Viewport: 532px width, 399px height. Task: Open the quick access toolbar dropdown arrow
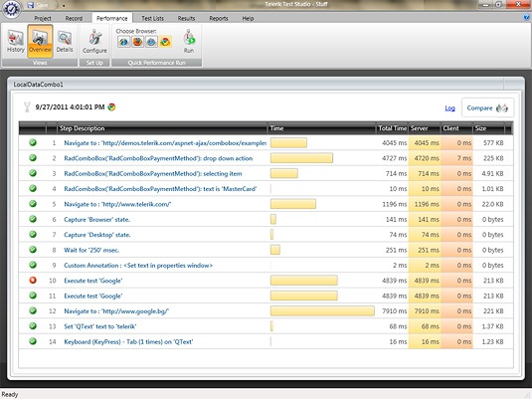pos(64,5)
